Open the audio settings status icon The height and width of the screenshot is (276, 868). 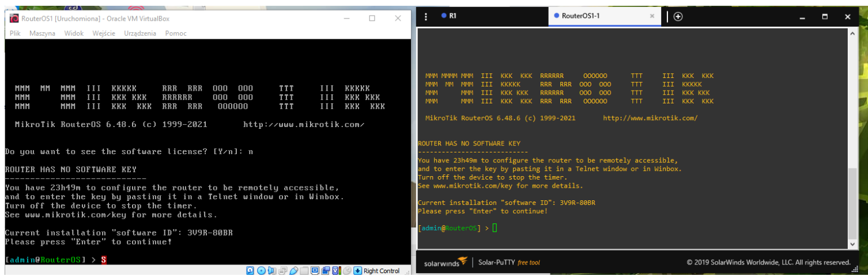pos(271,271)
